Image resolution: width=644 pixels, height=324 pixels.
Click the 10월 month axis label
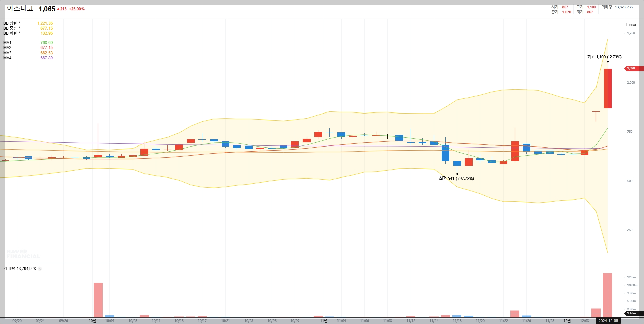click(x=92, y=321)
